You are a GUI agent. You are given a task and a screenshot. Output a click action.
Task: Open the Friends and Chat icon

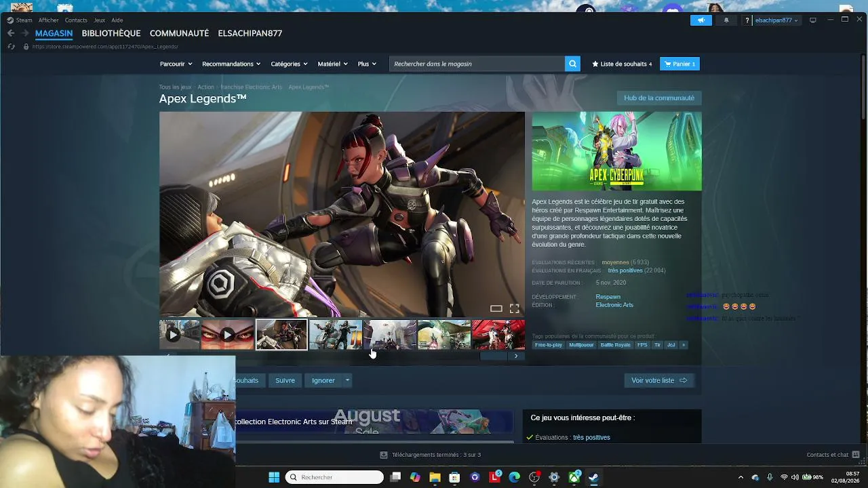pyautogui.click(x=856, y=455)
